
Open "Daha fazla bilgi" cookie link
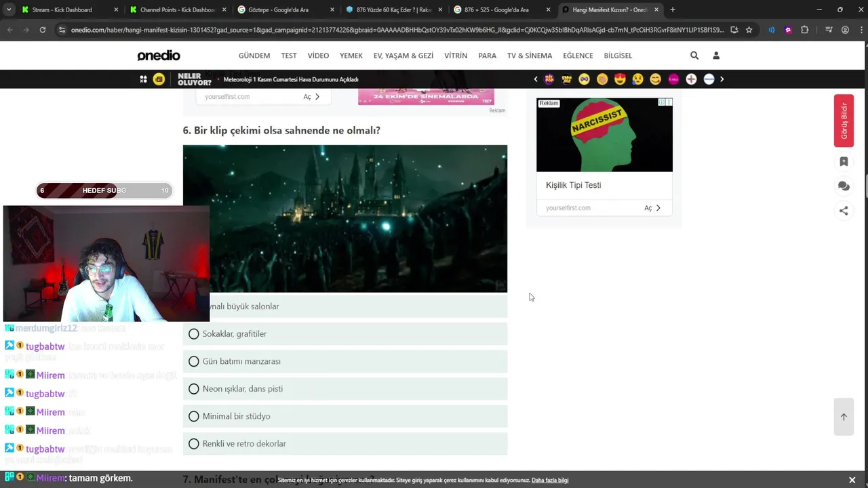pyautogui.click(x=550, y=480)
